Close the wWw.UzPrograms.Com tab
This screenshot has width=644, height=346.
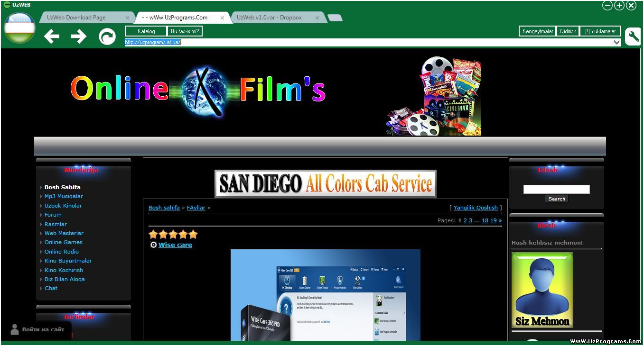(x=222, y=18)
